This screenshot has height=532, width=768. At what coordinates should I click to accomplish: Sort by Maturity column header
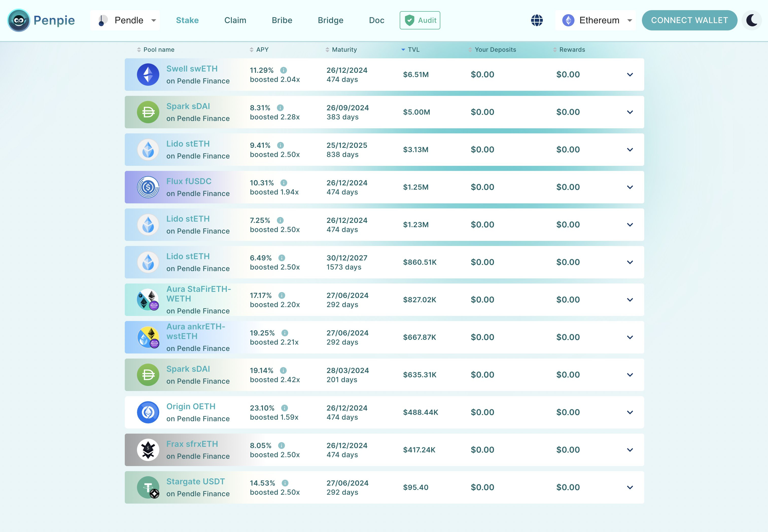point(341,50)
